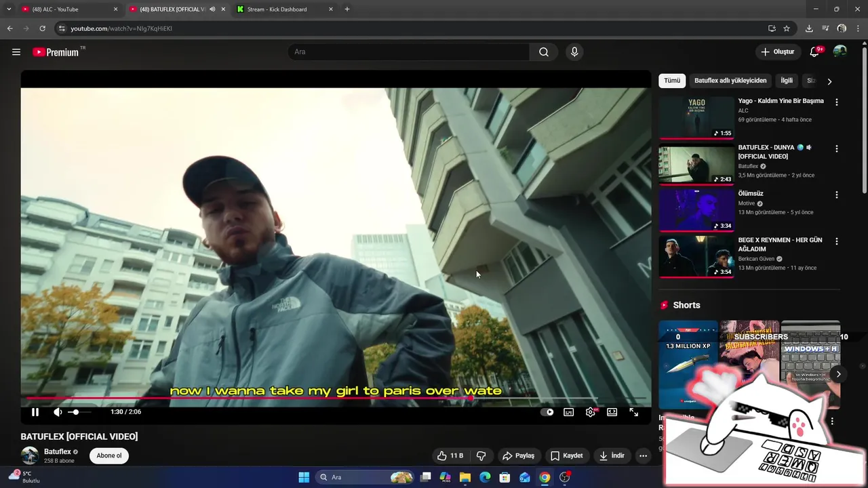Reload the page
The image size is (868, 488).
(42, 28)
